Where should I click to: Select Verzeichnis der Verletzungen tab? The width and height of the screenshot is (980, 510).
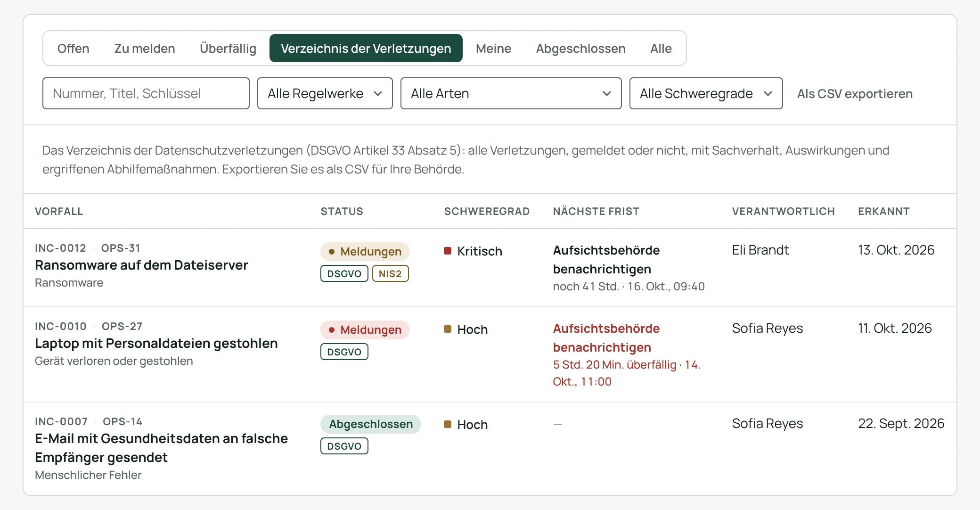click(x=366, y=49)
